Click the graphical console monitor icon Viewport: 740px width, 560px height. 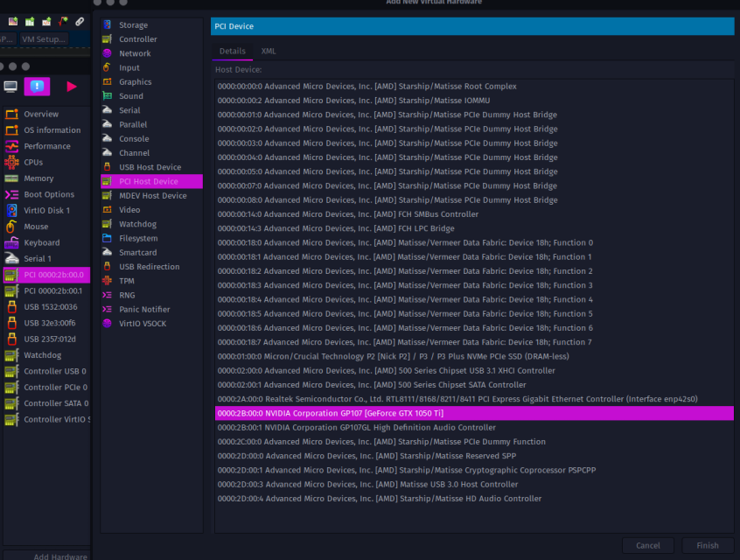(x=10, y=87)
